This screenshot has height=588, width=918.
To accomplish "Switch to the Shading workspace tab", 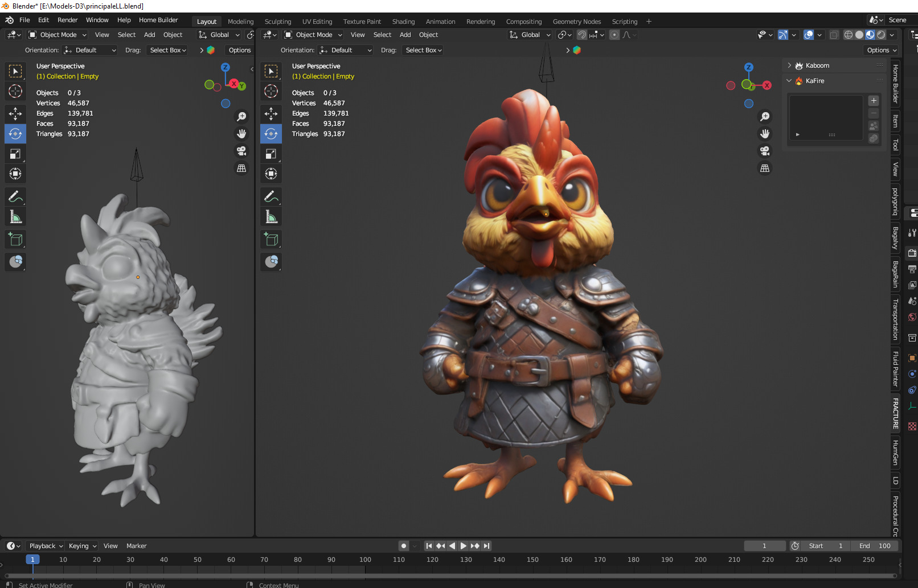I will pyautogui.click(x=403, y=22).
